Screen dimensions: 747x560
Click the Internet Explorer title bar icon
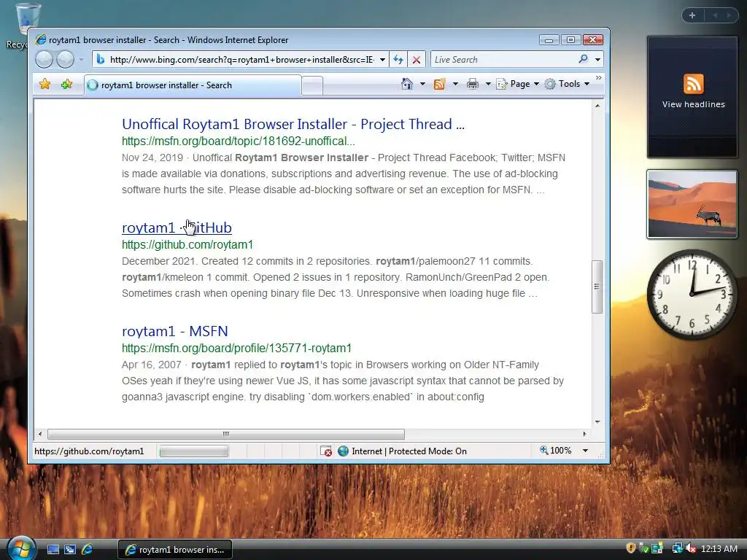click(41, 39)
